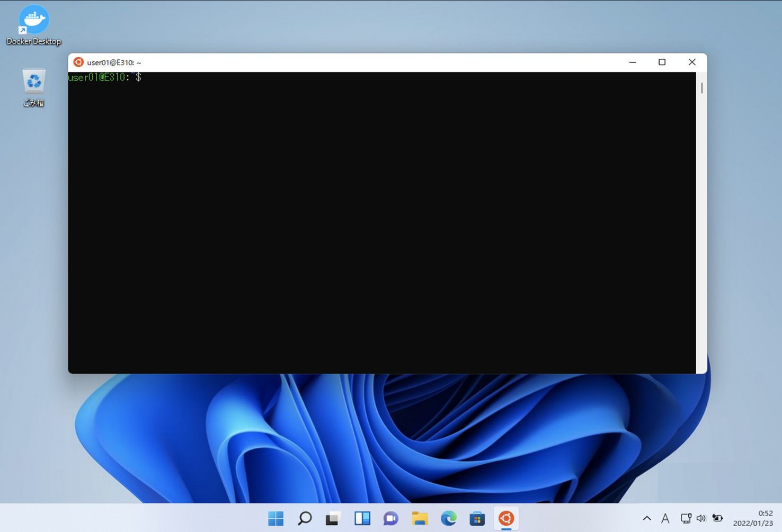The image size is (782, 532).
Task: Click the Ubuntu logo in terminal title bar
Action: tap(78, 62)
